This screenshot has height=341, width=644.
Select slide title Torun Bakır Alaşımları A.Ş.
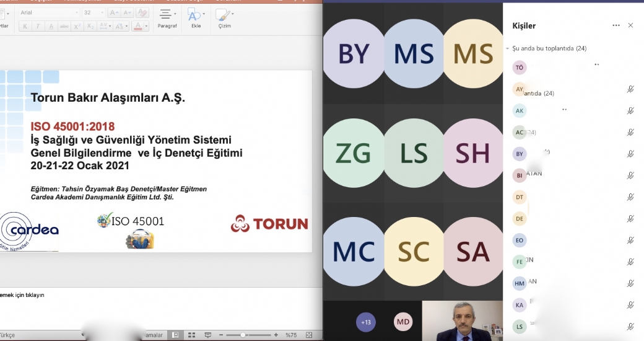tap(108, 98)
